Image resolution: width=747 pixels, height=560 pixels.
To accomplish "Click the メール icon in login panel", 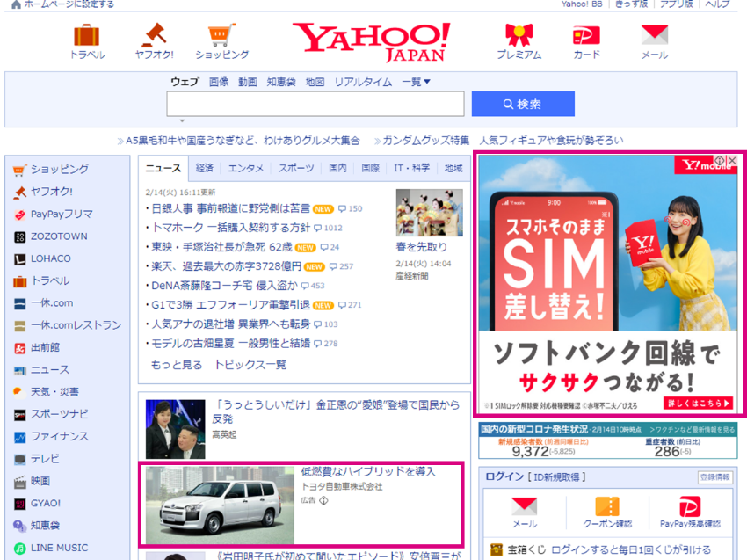I will (x=524, y=505).
